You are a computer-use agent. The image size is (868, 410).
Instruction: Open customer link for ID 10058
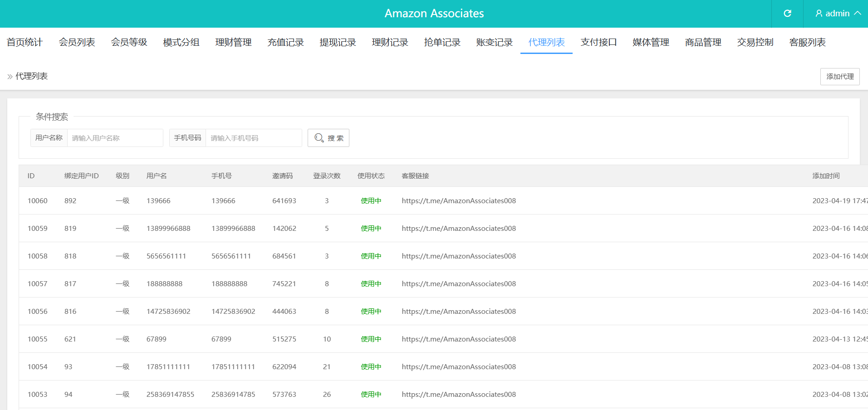[459, 256]
